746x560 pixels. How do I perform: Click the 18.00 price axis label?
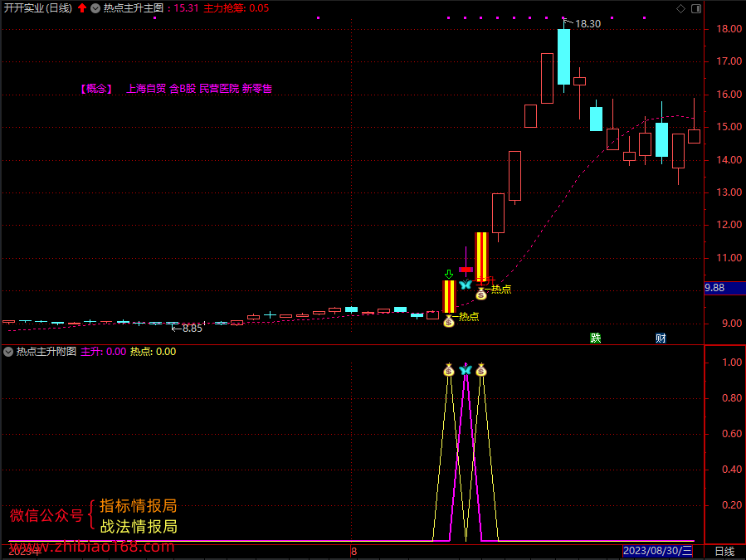[x=729, y=29]
